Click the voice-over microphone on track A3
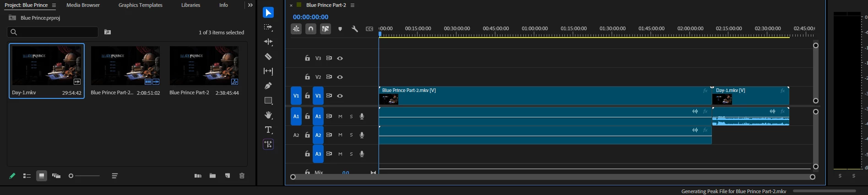The height and width of the screenshot is (195, 868). point(362,154)
